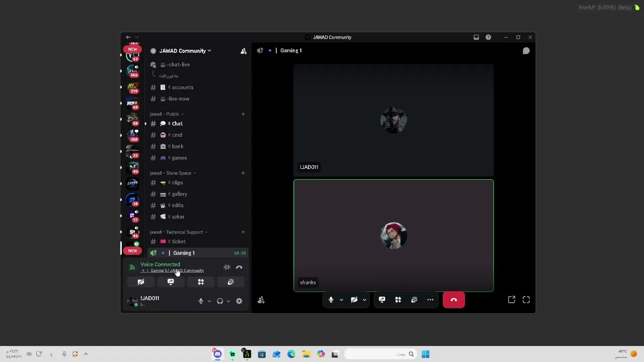Jump to new mentions at the top of the server list
This screenshot has width=644, height=362.
tap(132, 49)
